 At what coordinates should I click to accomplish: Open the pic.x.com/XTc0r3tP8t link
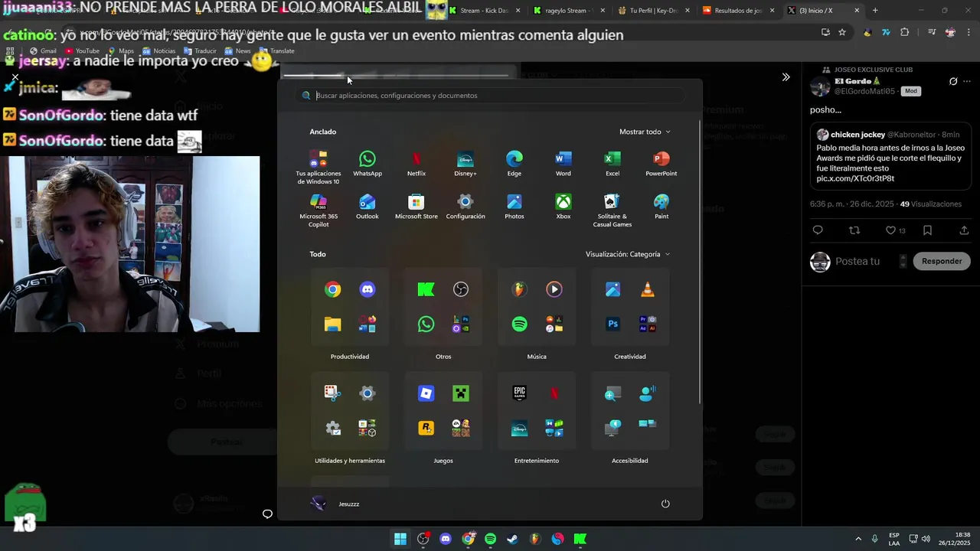[x=855, y=178]
